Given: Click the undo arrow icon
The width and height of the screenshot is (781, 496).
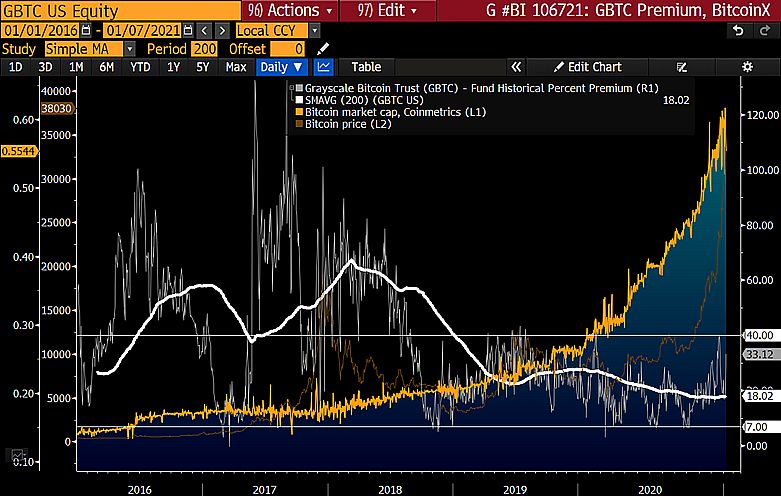Looking at the screenshot, I should tap(738, 31).
